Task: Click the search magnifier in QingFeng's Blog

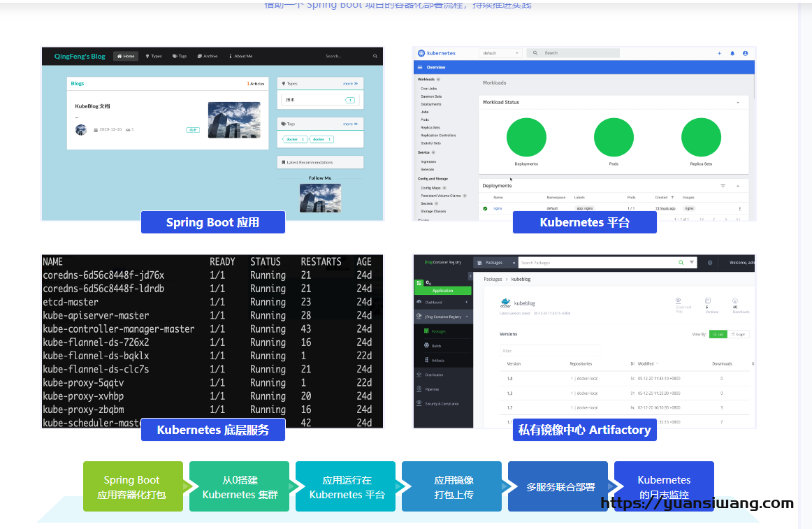Action: 375,56
